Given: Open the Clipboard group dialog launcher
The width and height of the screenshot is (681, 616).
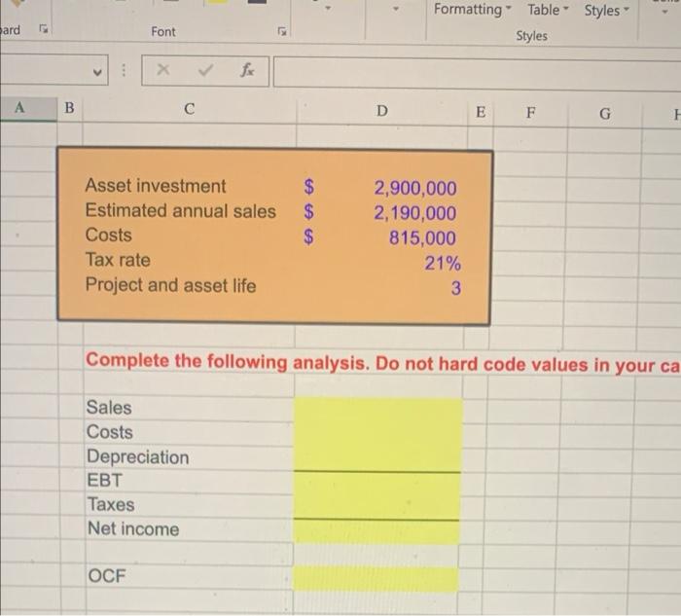Looking at the screenshot, I should pos(43,29).
